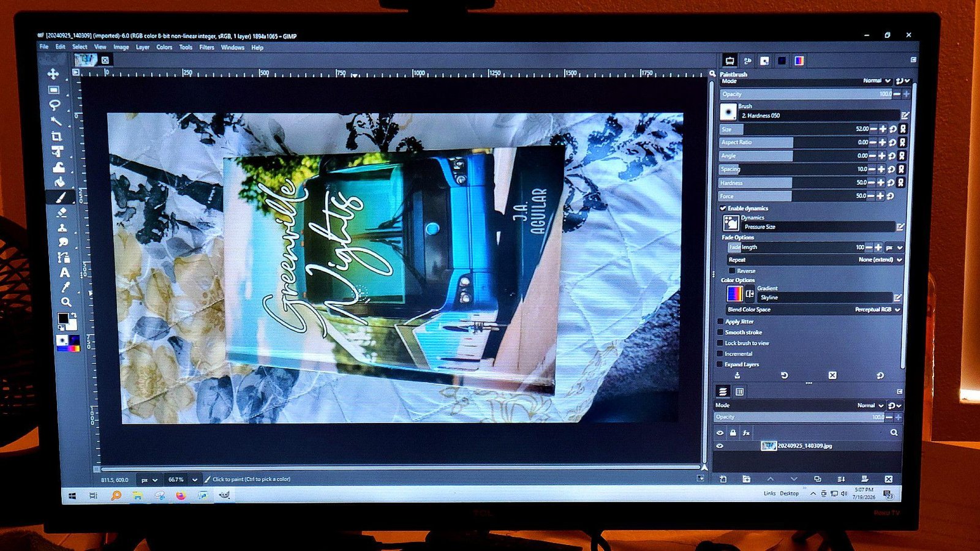Click the Hardness slider
The height and width of the screenshot is (551, 980).
(x=794, y=182)
